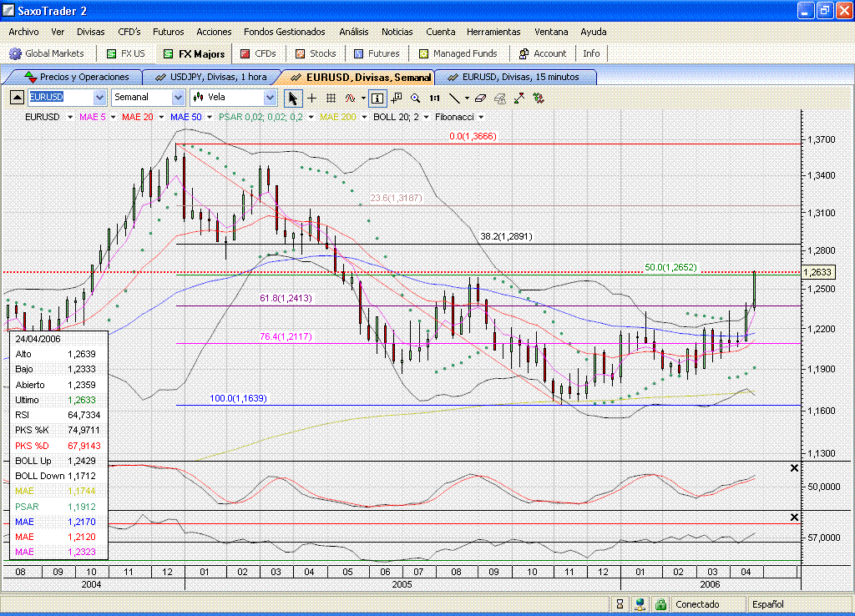Toggle the chart grid icon
The image size is (855, 616).
(x=331, y=98)
